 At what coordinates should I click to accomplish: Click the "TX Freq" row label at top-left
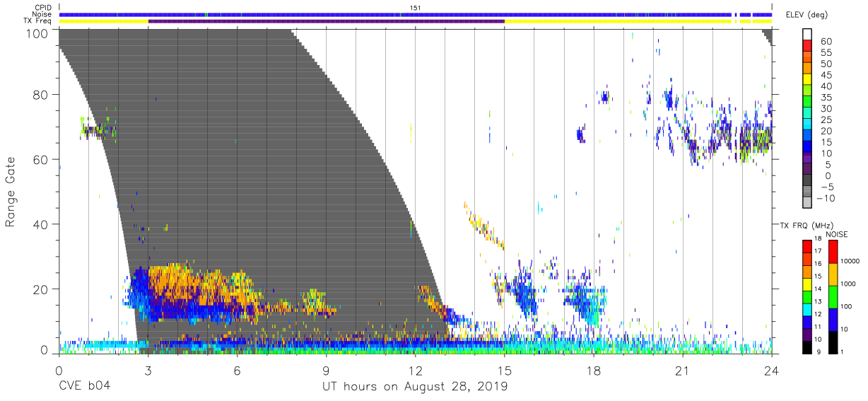click(39, 21)
